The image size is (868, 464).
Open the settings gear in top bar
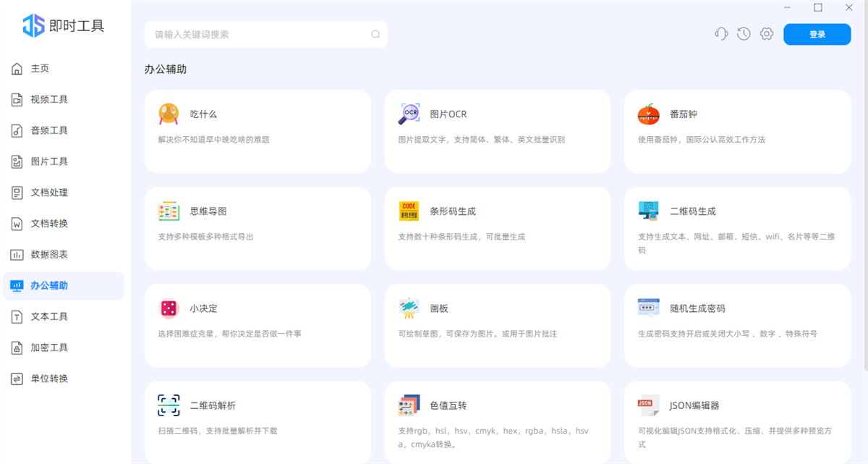(766, 34)
